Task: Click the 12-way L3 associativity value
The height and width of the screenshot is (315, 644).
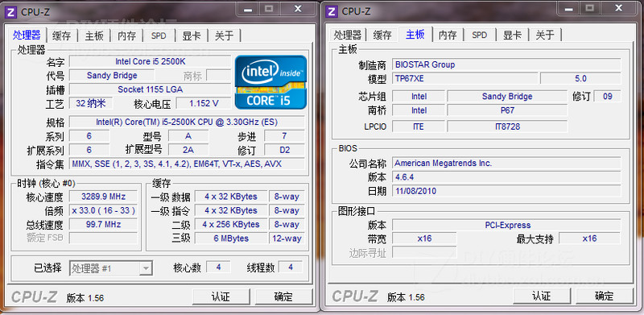Action: click(287, 238)
